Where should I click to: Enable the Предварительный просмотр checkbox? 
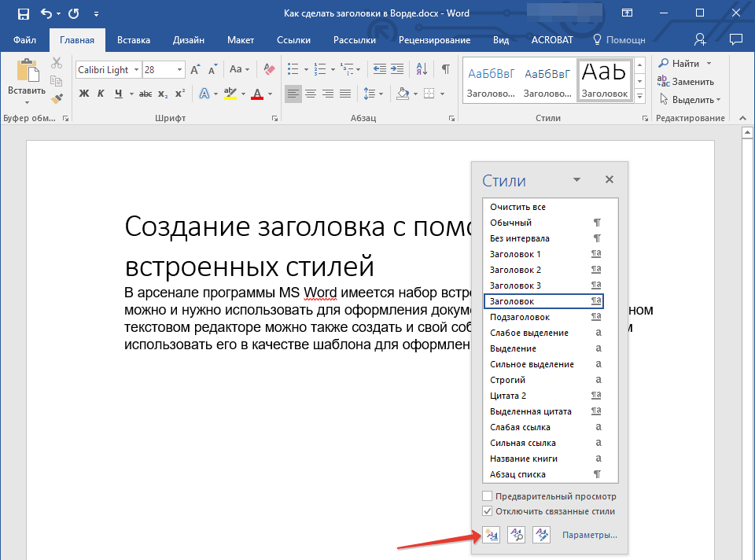coord(488,496)
